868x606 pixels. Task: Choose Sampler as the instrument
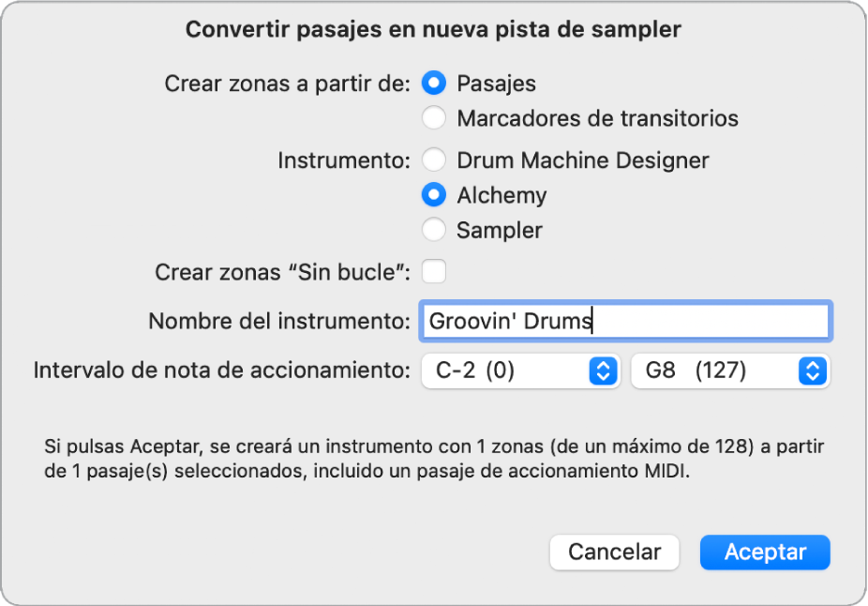pyautogui.click(x=434, y=230)
